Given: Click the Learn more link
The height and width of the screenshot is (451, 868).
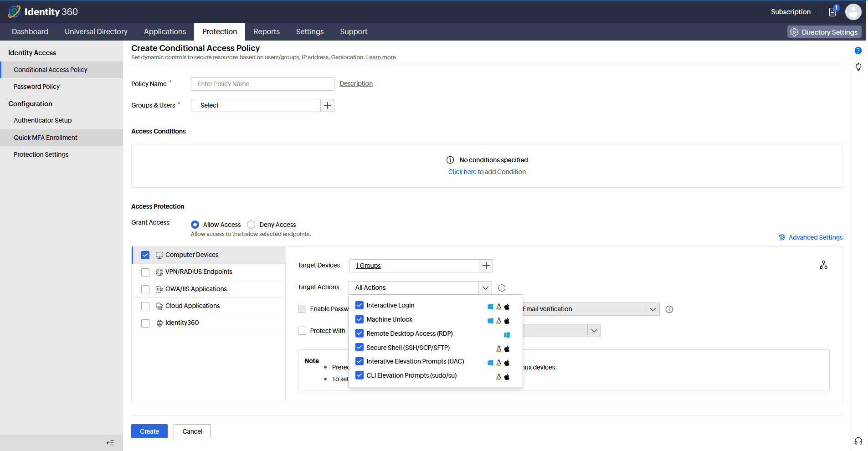Looking at the screenshot, I should click(x=381, y=57).
